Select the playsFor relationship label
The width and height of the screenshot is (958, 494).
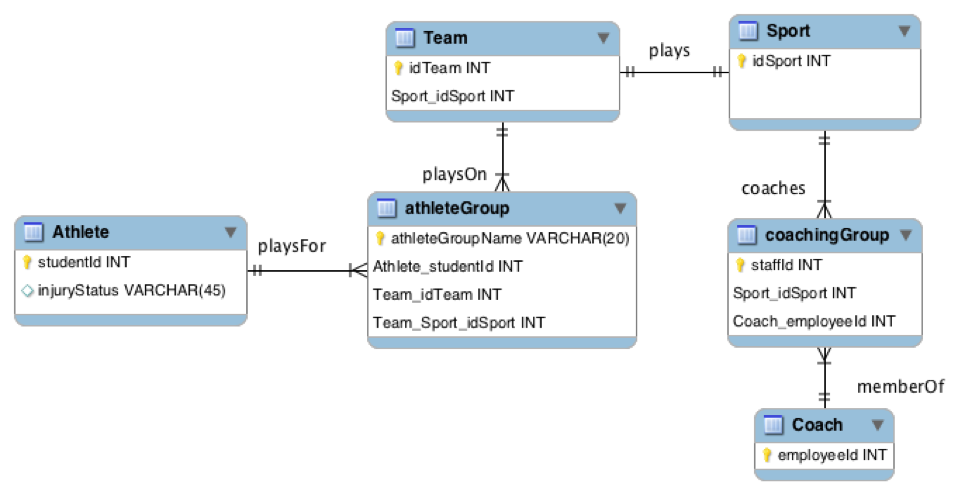click(x=291, y=246)
